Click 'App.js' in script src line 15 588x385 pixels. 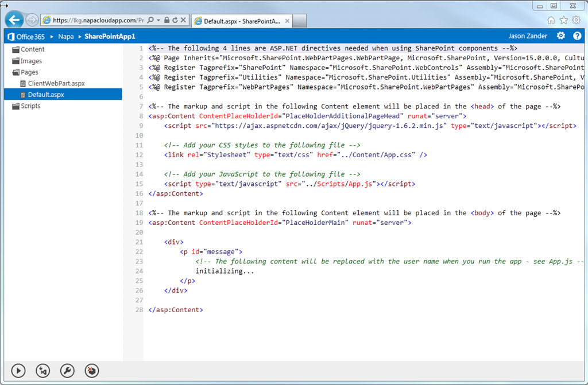[x=361, y=184]
